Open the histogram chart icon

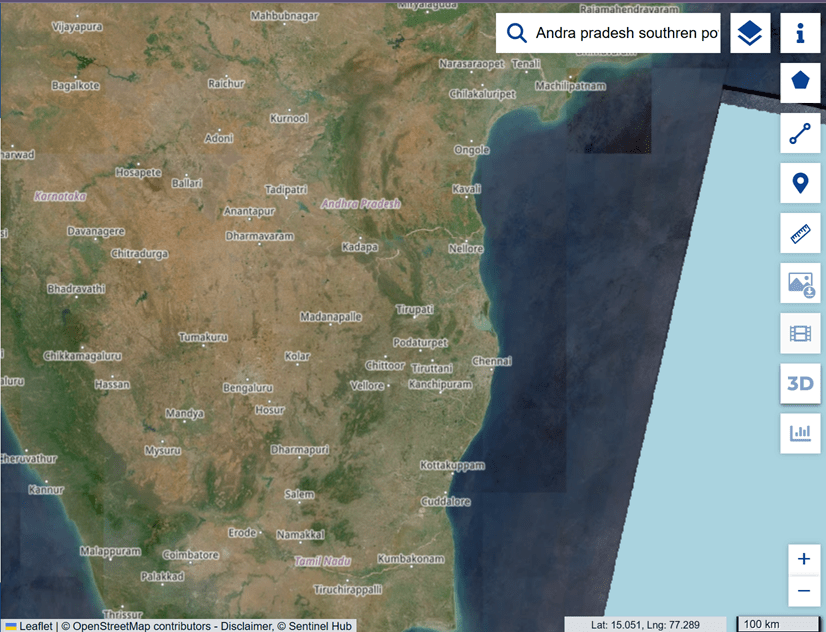pos(800,433)
